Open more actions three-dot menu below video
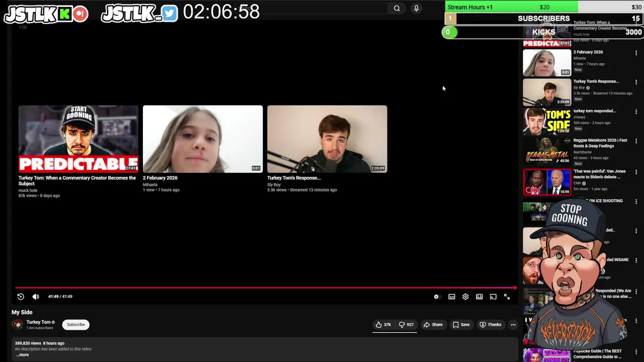The image size is (644, 362). (x=513, y=325)
